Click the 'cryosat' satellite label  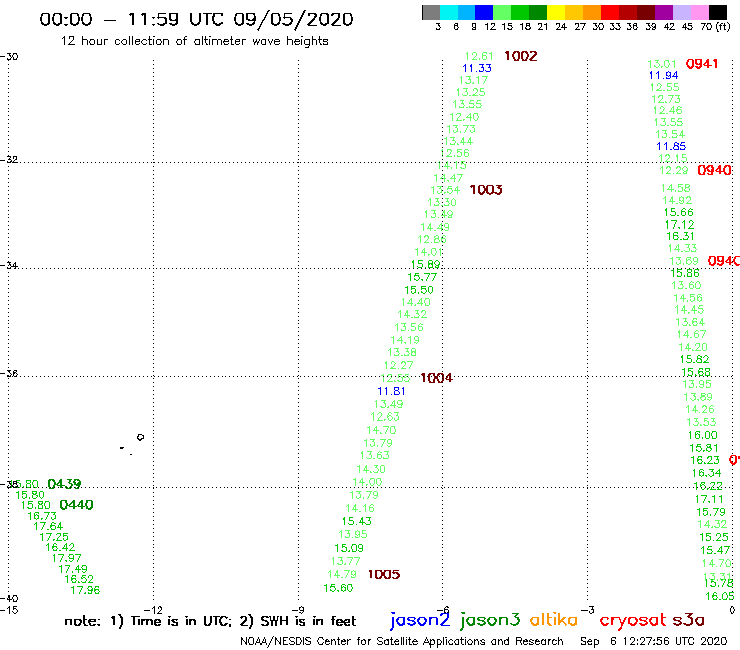(633, 620)
